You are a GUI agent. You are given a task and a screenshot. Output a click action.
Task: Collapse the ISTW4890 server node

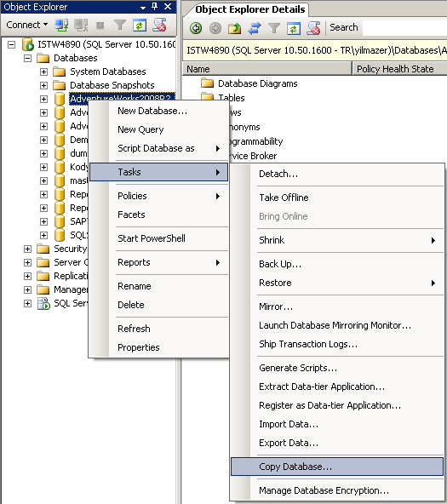[x=12, y=44]
